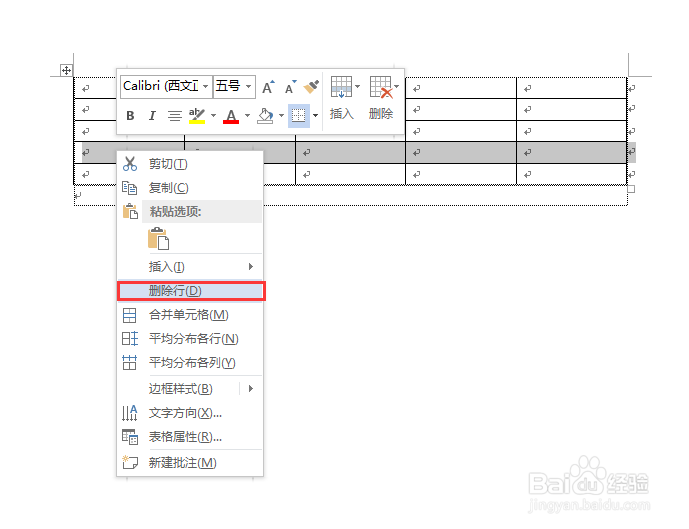Viewport: 689px width, 529px height.
Task: Click the distribute rows icon
Action: pyautogui.click(x=130, y=339)
